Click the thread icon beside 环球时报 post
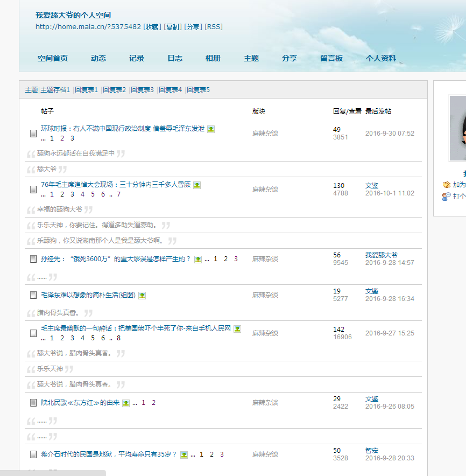This screenshot has height=476, width=466. coord(33,134)
